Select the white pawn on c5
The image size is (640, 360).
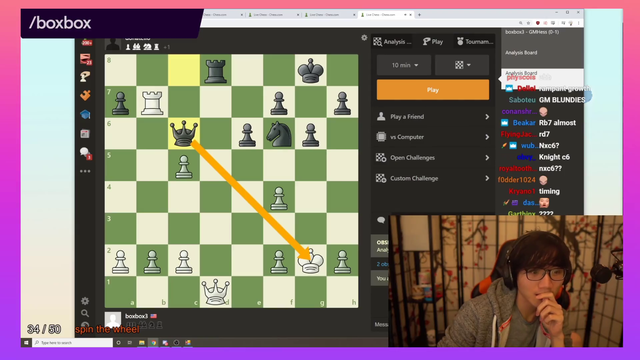point(184,166)
